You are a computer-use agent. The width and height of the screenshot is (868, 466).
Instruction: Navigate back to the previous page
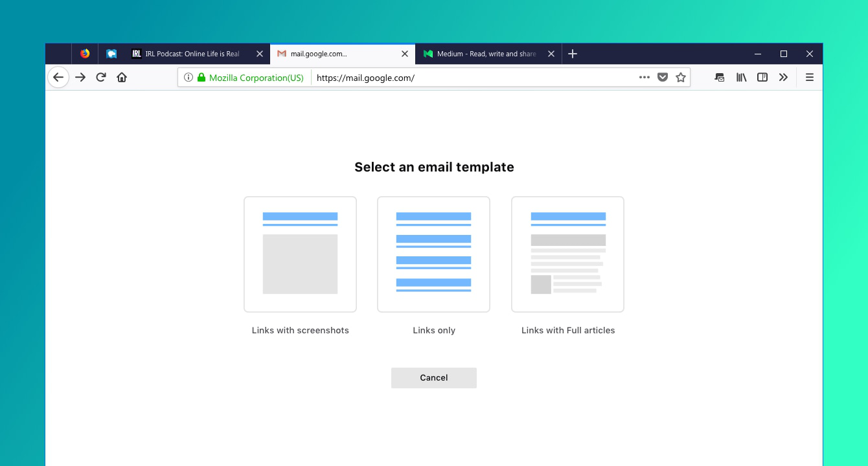point(58,77)
